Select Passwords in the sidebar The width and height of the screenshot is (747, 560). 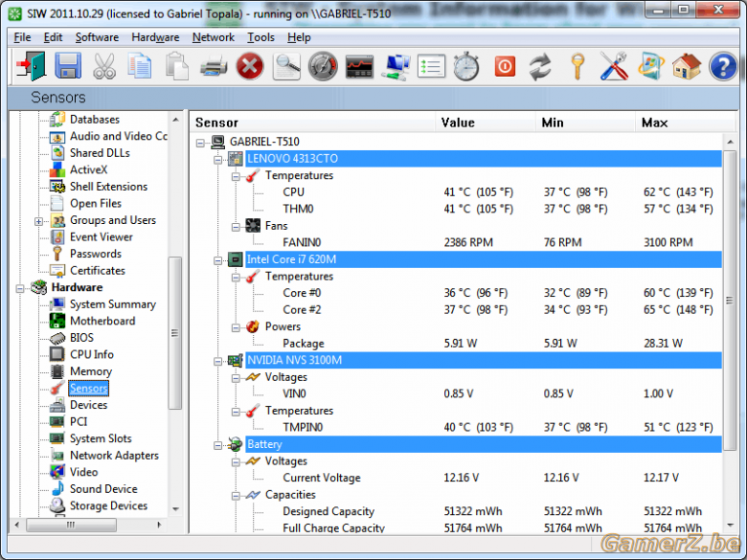point(95,254)
